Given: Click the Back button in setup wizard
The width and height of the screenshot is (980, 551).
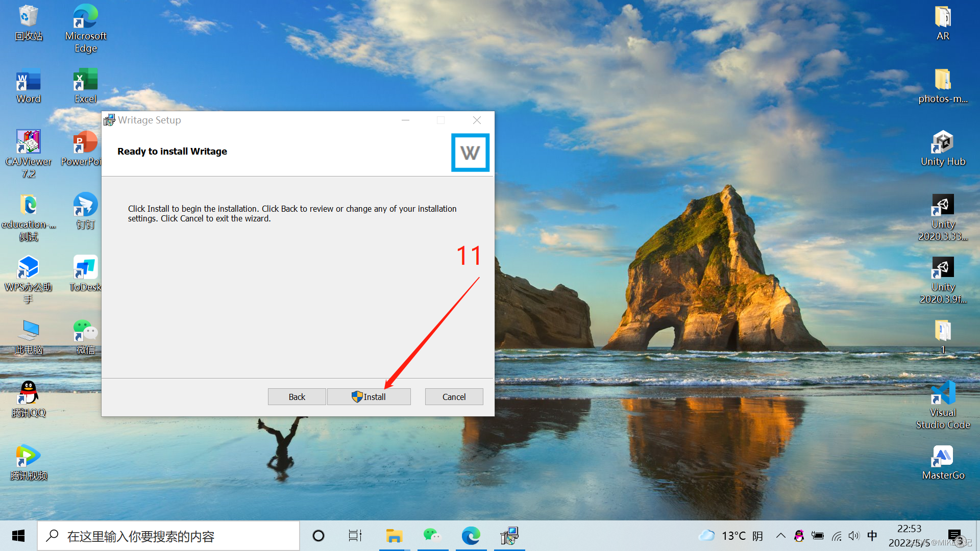Looking at the screenshot, I should coord(297,397).
